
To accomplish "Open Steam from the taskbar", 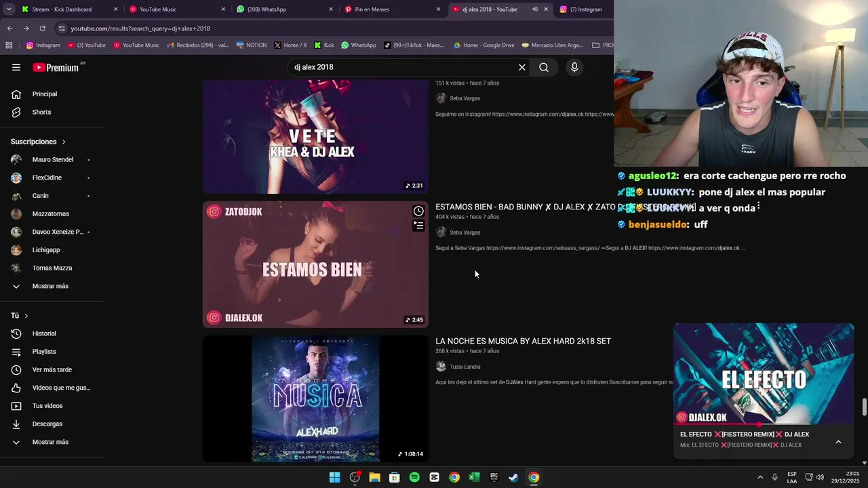I will pos(514,477).
